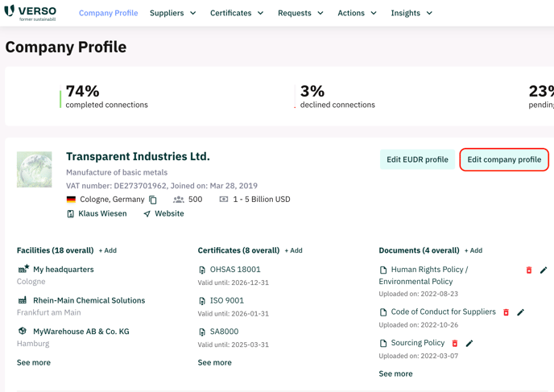Open My headquarters facility
Screen dimensions: 554x392
(64, 270)
